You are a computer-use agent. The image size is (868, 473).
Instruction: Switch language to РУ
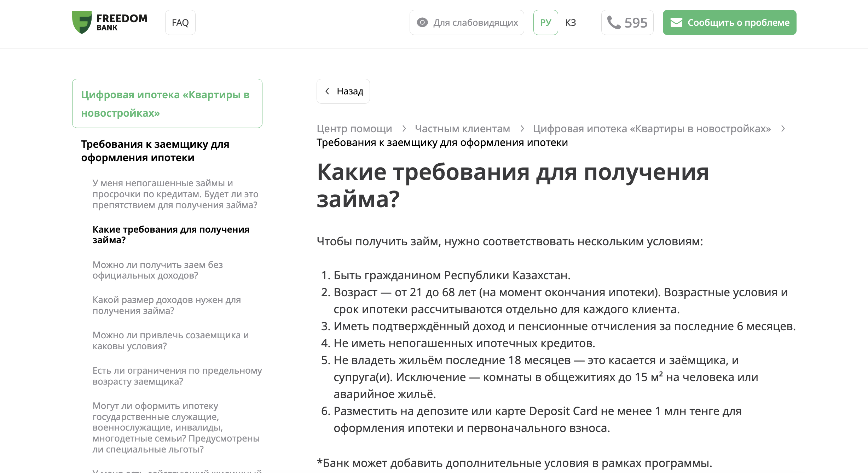(545, 23)
